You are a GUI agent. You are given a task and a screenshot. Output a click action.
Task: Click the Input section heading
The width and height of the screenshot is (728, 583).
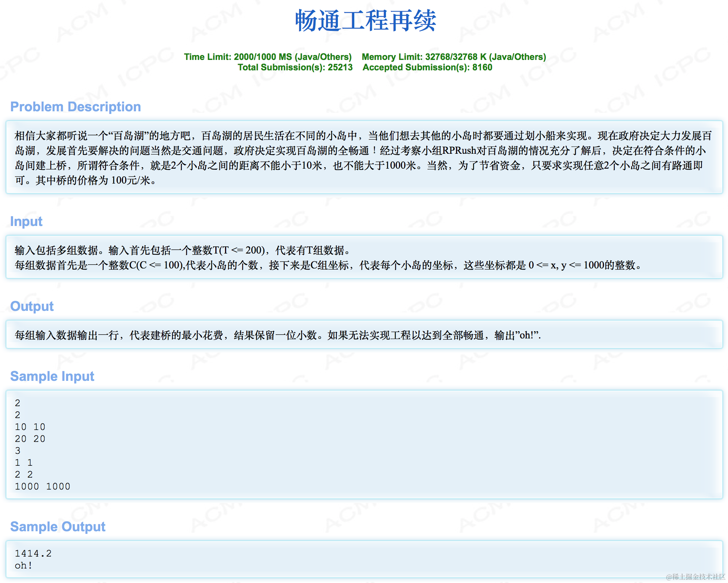[x=26, y=222]
